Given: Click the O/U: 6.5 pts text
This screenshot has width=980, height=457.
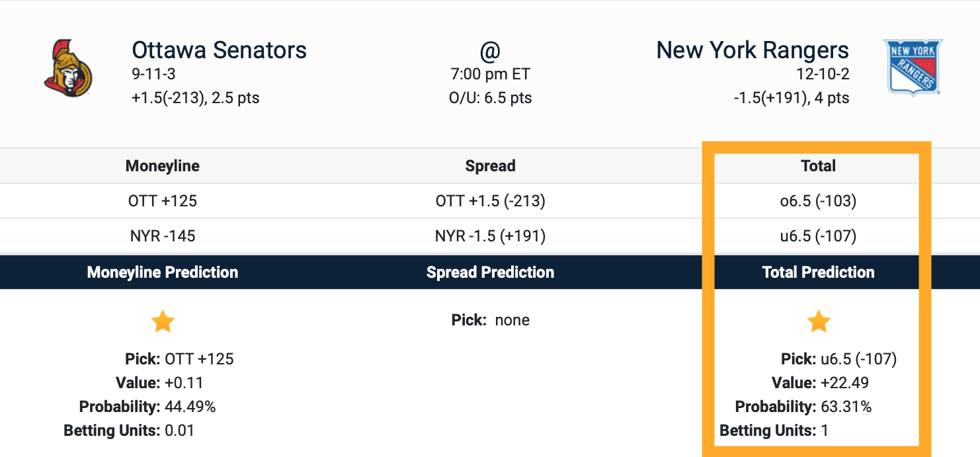Looking at the screenshot, I should [x=490, y=99].
